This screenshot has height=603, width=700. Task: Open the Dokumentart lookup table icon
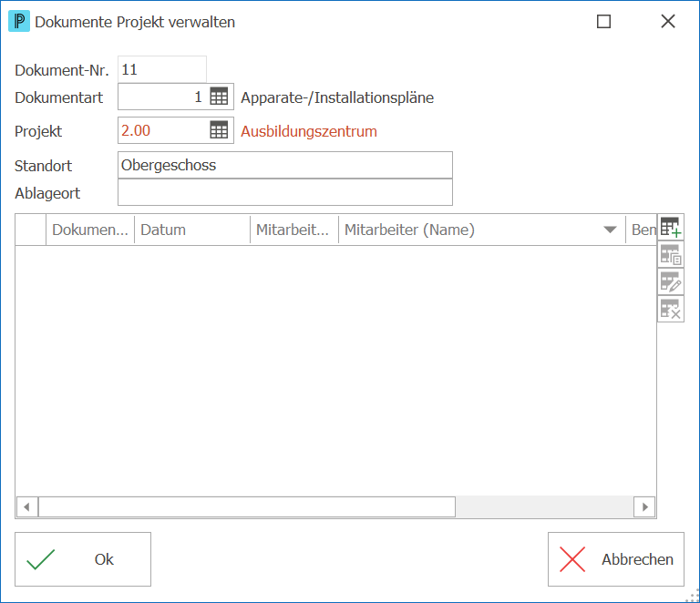(x=219, y=97)
